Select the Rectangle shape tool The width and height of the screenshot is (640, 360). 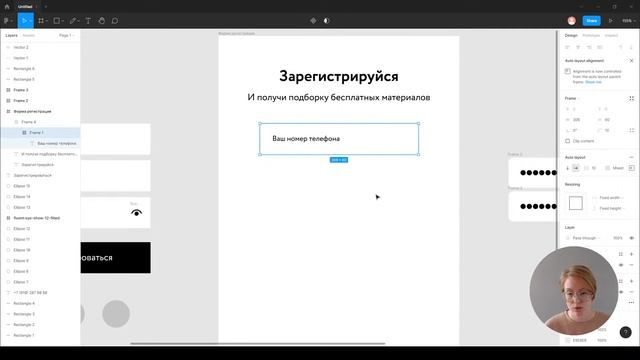click(x=57, y=20)
